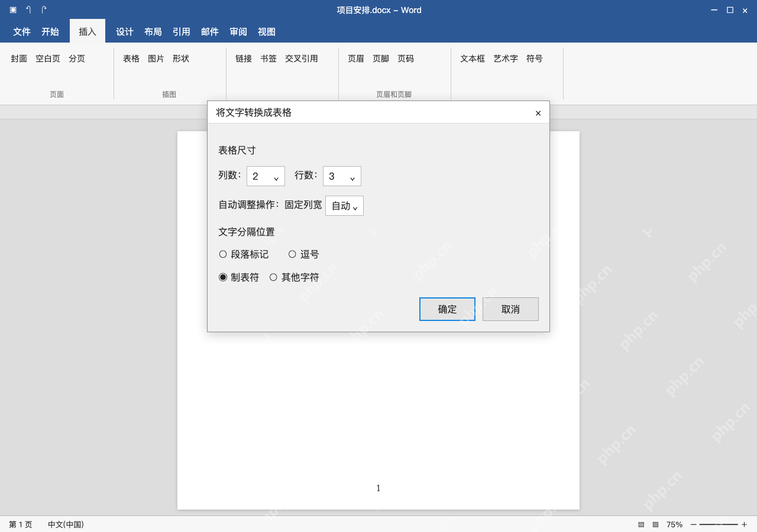Select the 段落标记 radio button
757x532 pixels.
(x=223, y=254)
